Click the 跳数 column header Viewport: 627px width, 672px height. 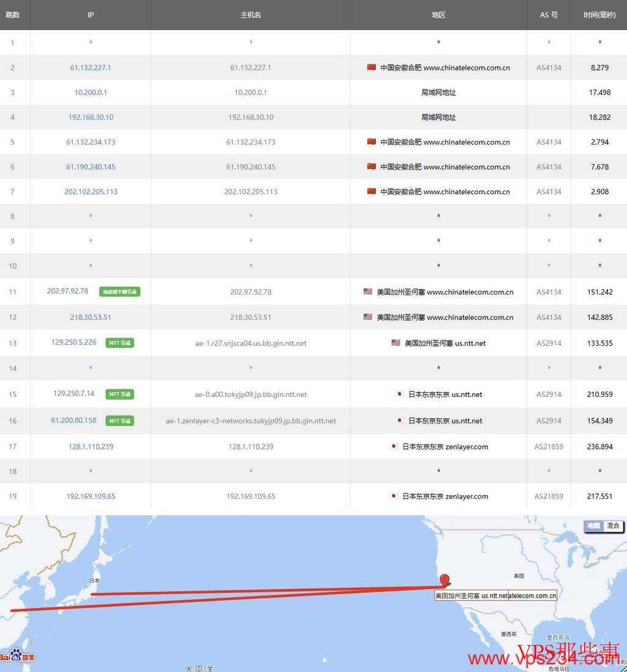12,15
